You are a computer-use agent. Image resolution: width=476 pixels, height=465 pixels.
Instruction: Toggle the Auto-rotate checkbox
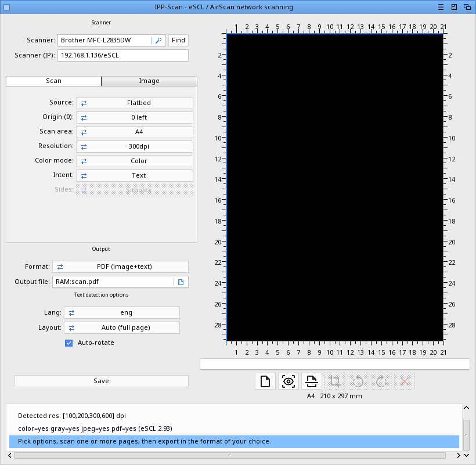[69, 343]
